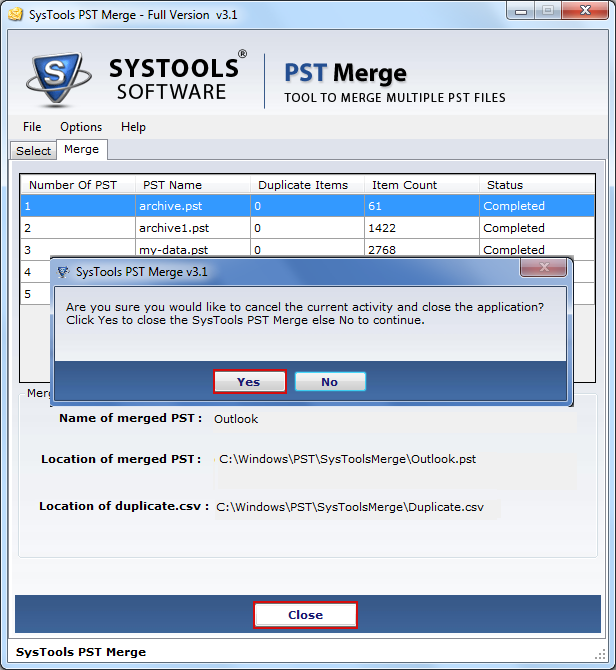This screenshot has height=670, width=616.
Task: Click the resize grip in status bar
Action: (600, 654)
